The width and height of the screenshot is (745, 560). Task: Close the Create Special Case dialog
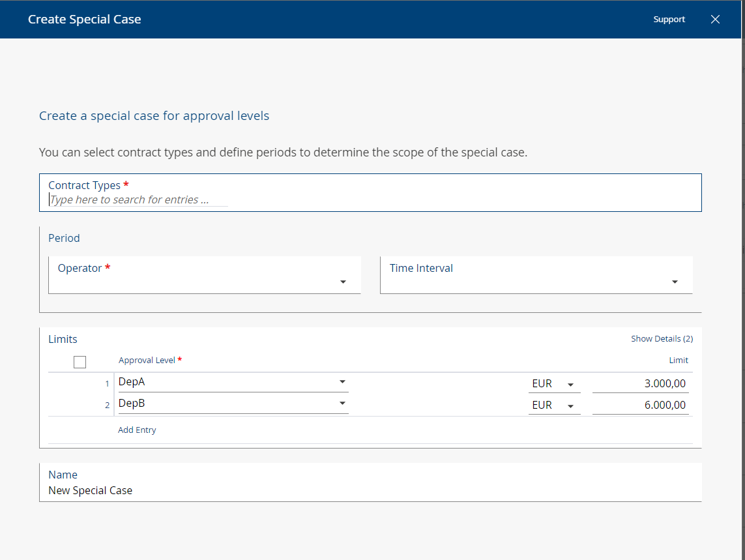[x=715, y=20]
